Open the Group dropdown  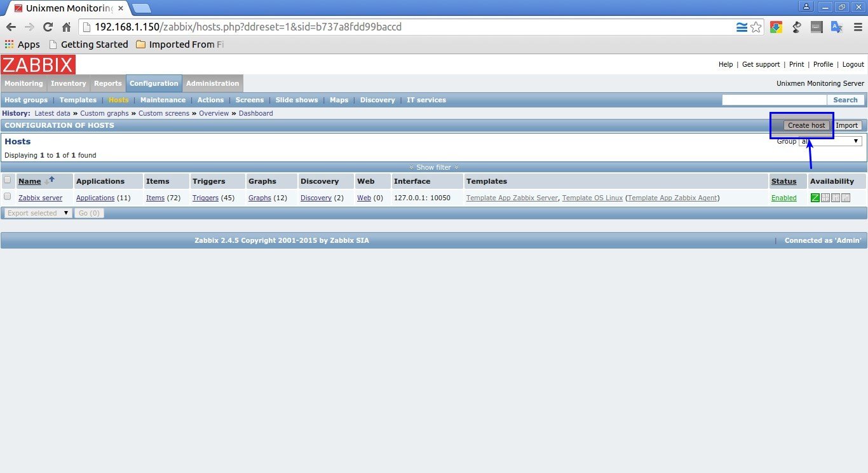(x=831, y=141)
